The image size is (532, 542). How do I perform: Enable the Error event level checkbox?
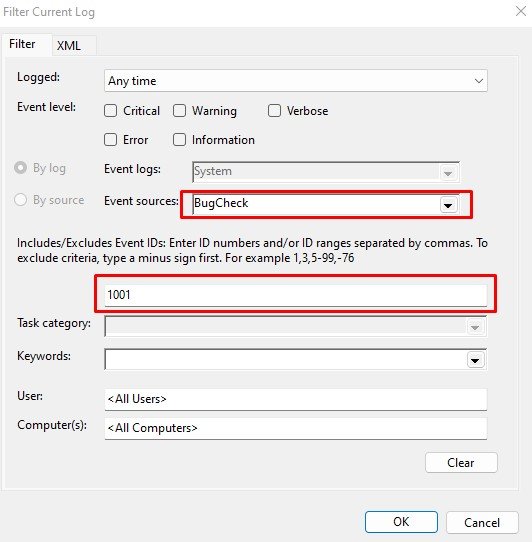point(111,140)
